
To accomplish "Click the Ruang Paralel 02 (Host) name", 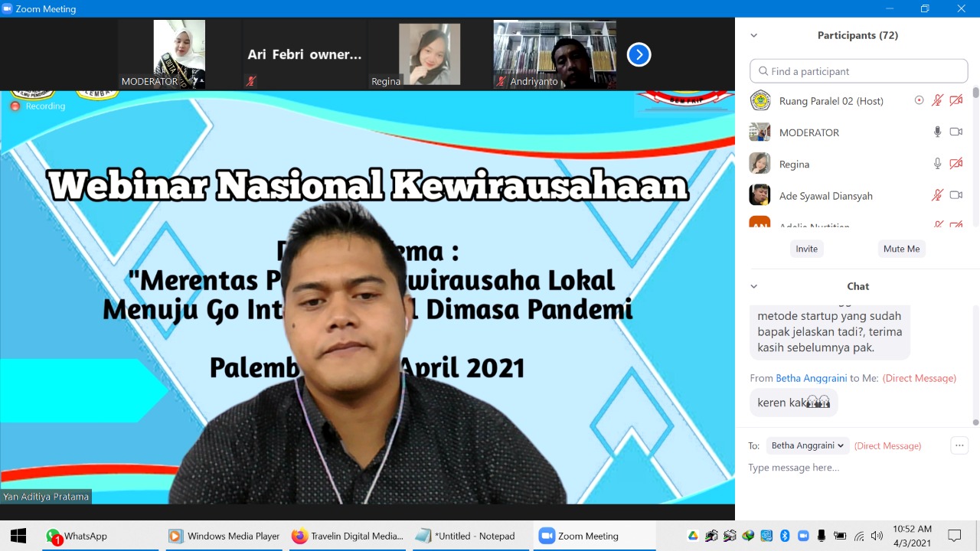I will 831,100.
